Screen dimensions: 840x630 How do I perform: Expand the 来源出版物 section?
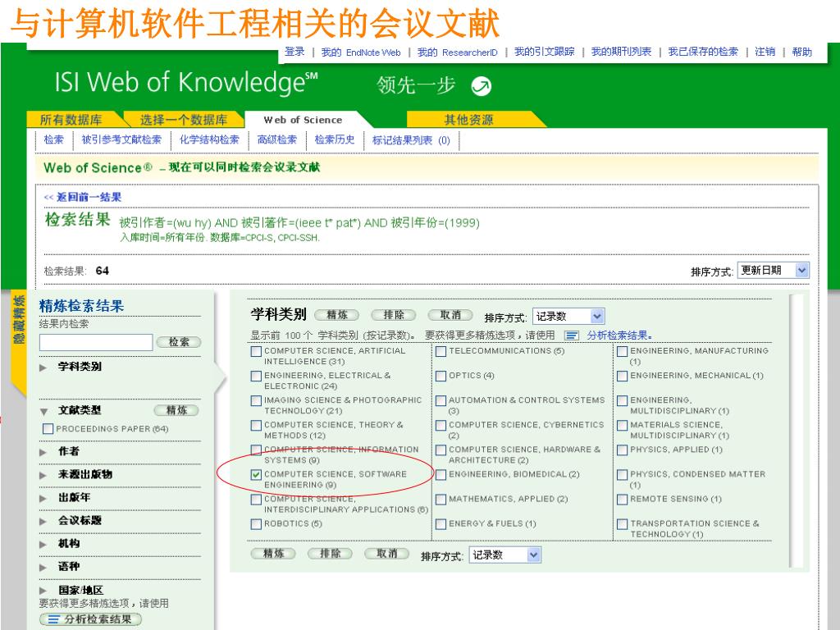point(43,475)
